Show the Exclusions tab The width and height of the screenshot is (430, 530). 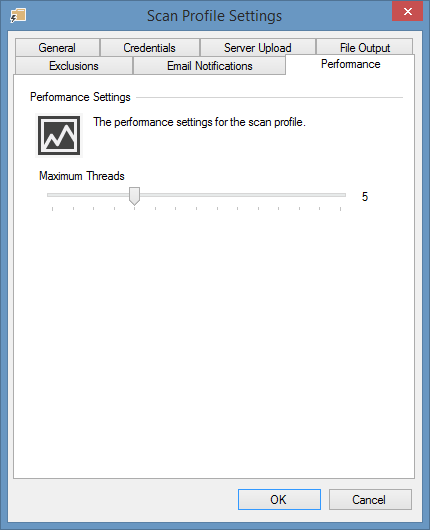pos(74,66)
